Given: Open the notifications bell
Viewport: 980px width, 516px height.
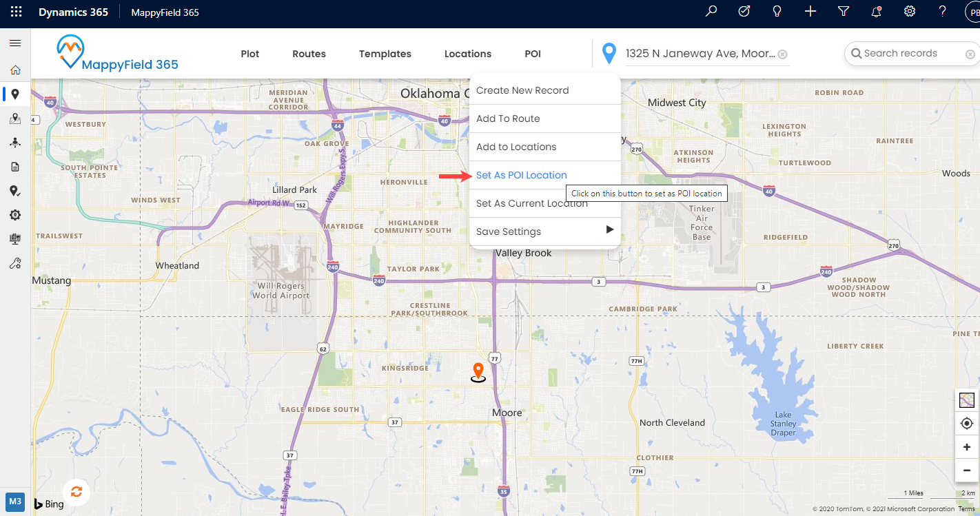Looking at the screenshot, I should click(877, 12).
